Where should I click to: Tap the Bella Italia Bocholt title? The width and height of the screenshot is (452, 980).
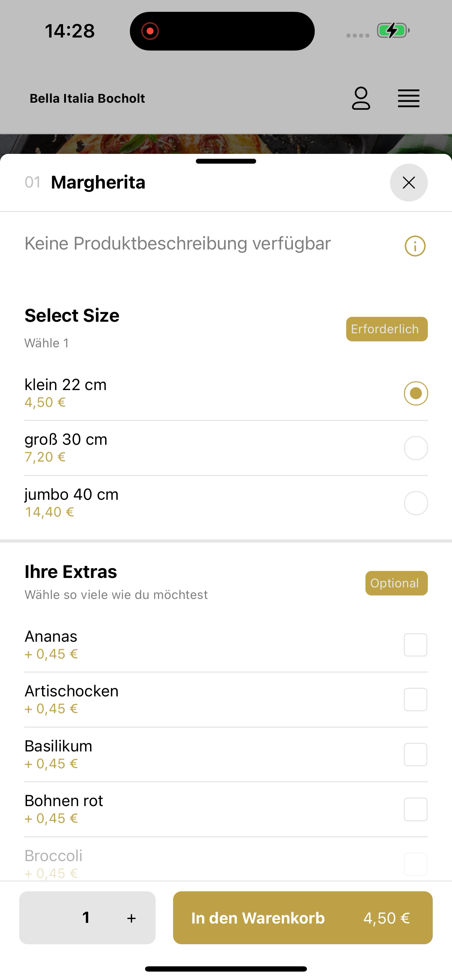point(87,98)
